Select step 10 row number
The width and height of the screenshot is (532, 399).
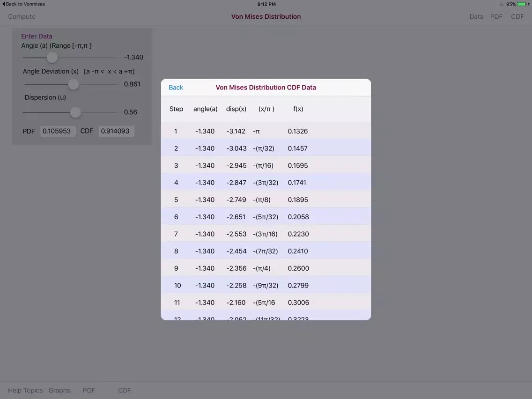(x=177, y=285)
